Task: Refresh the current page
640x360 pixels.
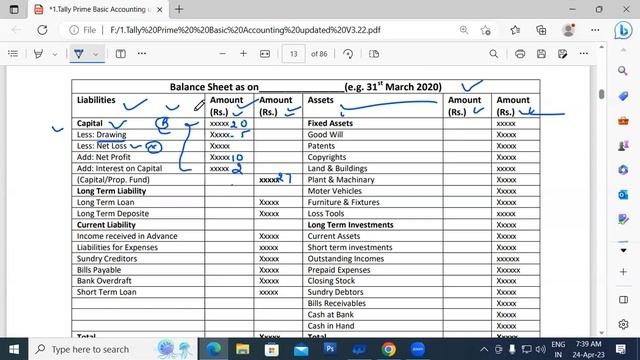Action: tap(42, 30)
